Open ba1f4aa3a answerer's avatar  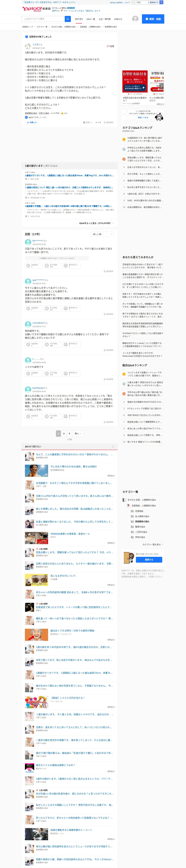click(28, 390)
